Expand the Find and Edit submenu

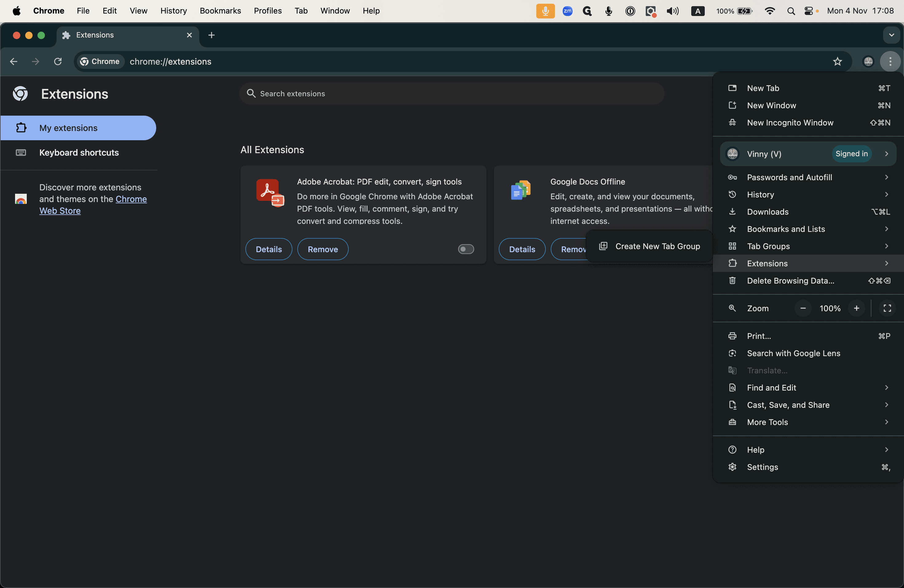[808, 387]
